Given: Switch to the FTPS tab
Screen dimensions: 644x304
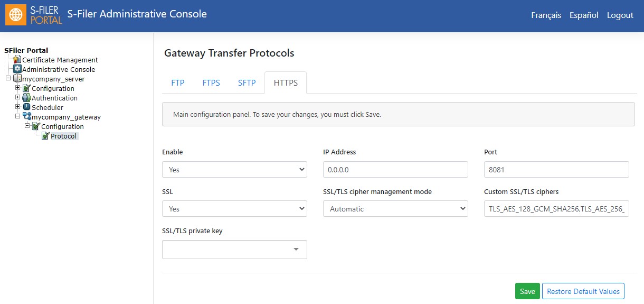Looking at the screenshot, I should tap(211, 82).
